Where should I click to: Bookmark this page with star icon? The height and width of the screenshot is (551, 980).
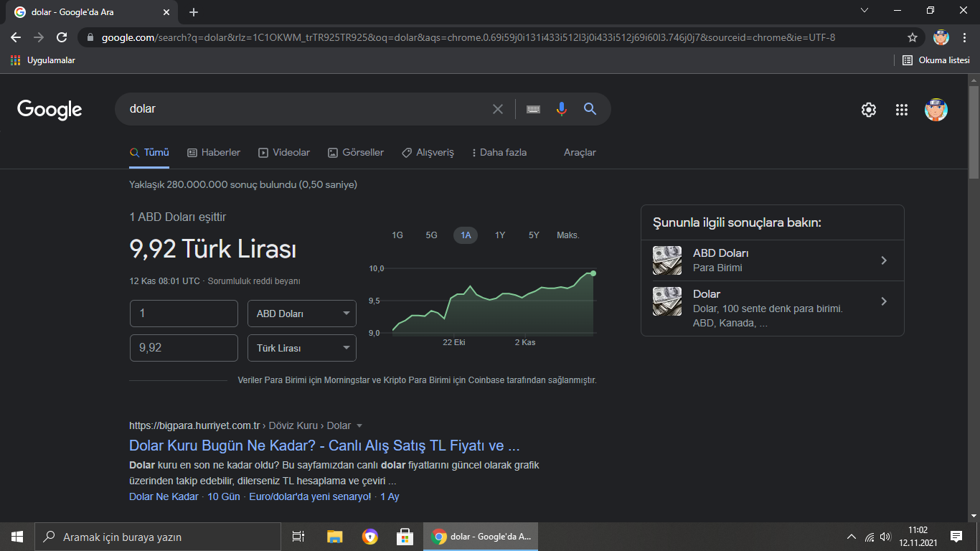913,37
